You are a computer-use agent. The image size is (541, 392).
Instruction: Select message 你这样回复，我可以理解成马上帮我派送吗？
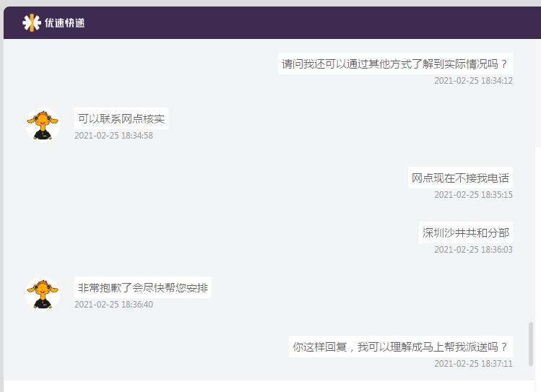(401, 347)
